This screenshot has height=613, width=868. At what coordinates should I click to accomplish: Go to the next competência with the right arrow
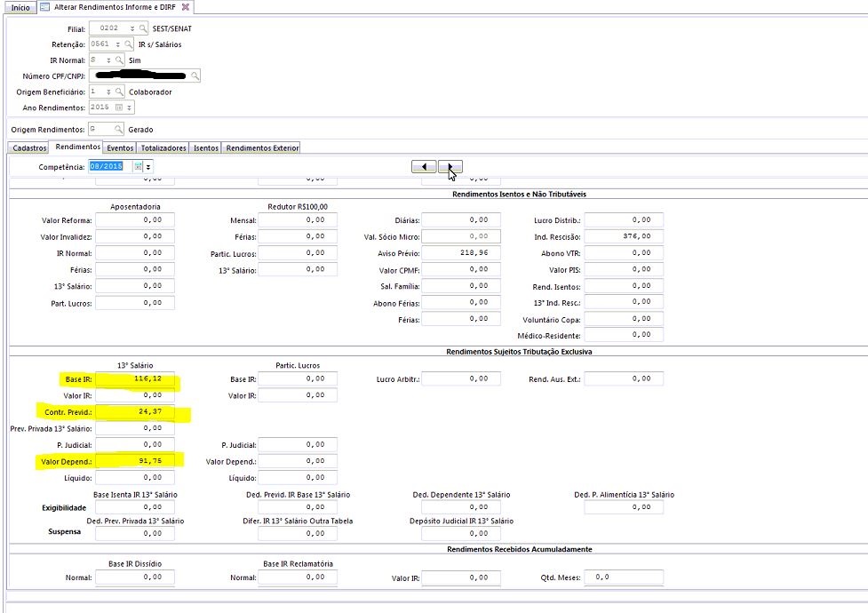(450, 167)
